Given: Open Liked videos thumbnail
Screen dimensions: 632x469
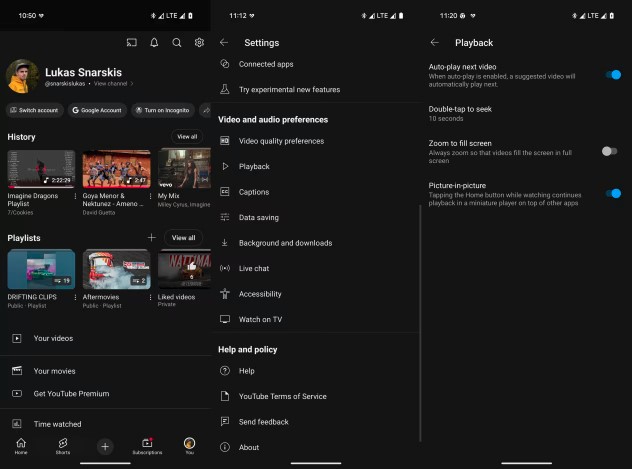Looking at the screenshot, I should (184, 269).
